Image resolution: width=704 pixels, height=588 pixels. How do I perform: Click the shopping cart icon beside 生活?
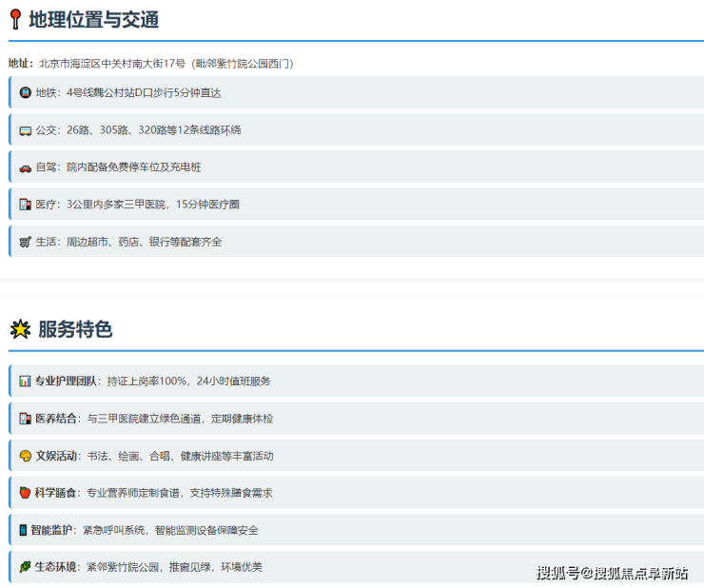26,242
